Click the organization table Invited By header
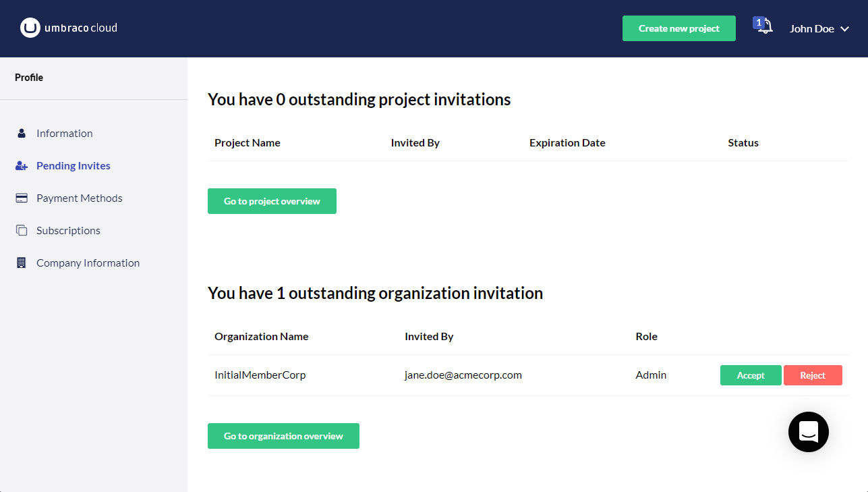Viewport: 868px width, 492px height. pos(429,336)
